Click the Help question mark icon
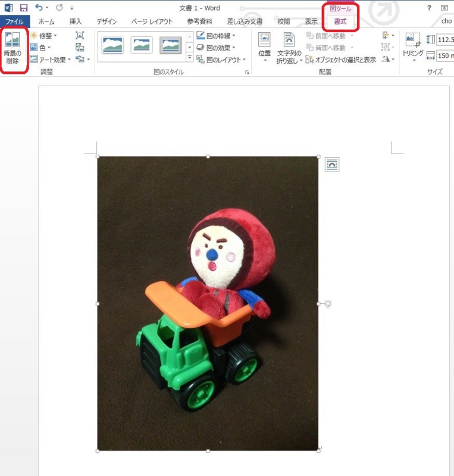This screenshot has width=454, height=476. pos(429,8)
